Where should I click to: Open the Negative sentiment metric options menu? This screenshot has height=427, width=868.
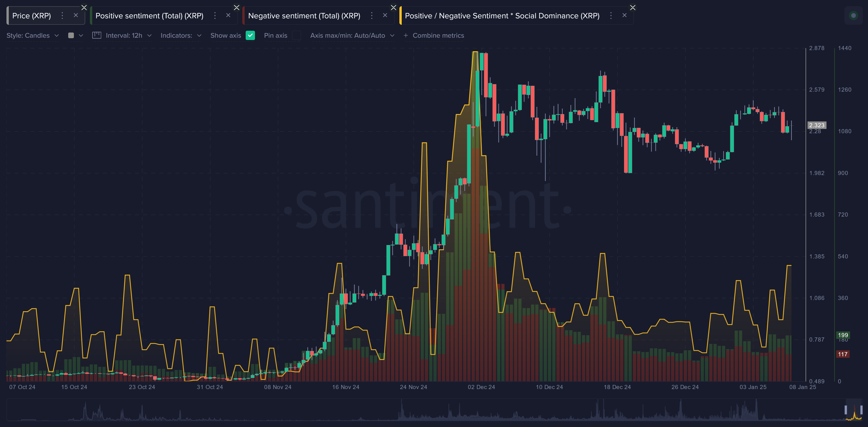tap(372, 15)
